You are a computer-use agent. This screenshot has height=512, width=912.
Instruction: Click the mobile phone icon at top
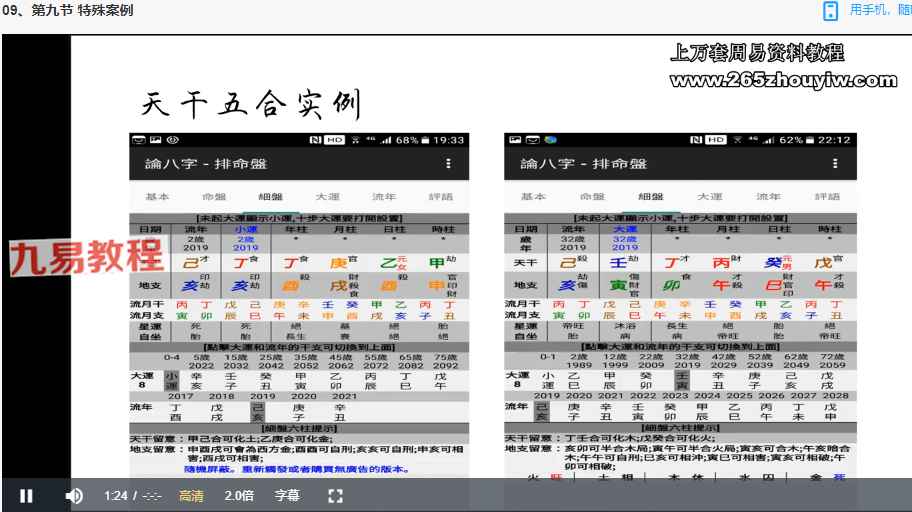pyautogui.click(x=831, y=10)
